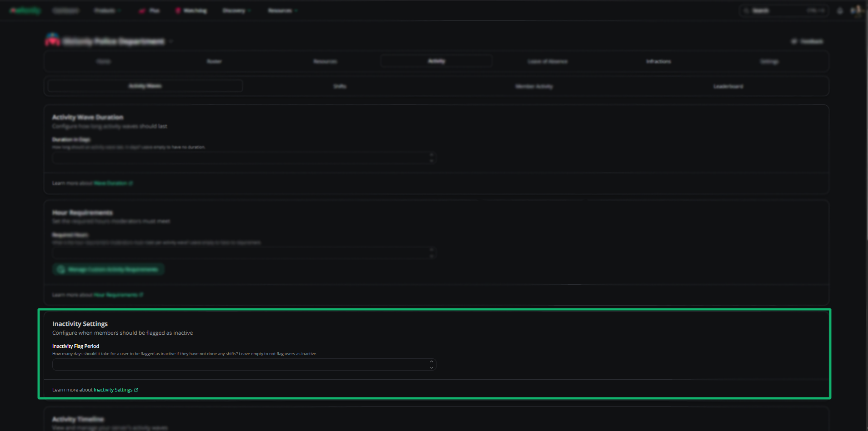Switch to the Member Activity sub-tab
This screenshot has height=431, width=868.
[x=534, y=86]
